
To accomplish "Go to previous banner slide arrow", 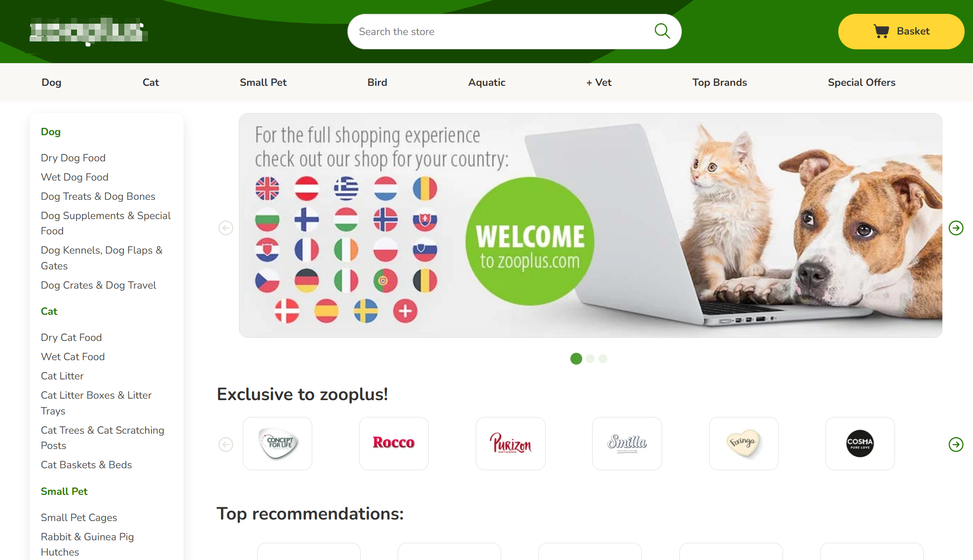I will click(226, 228).
